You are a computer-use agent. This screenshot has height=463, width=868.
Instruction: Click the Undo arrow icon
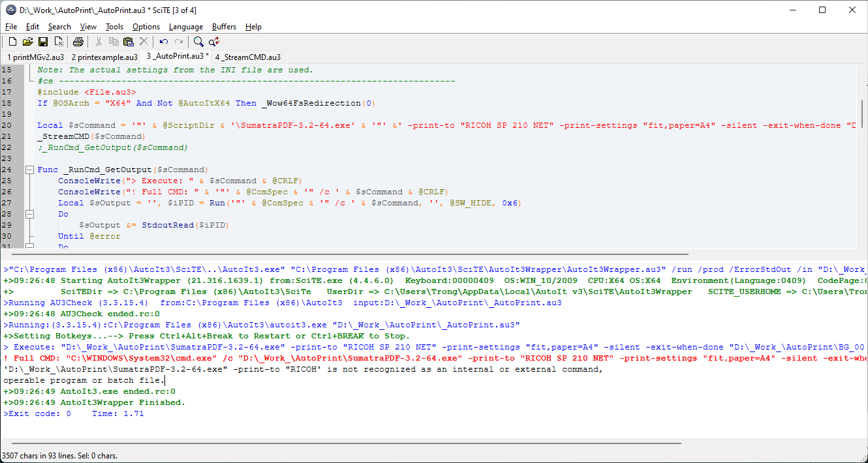pos(164,42)
